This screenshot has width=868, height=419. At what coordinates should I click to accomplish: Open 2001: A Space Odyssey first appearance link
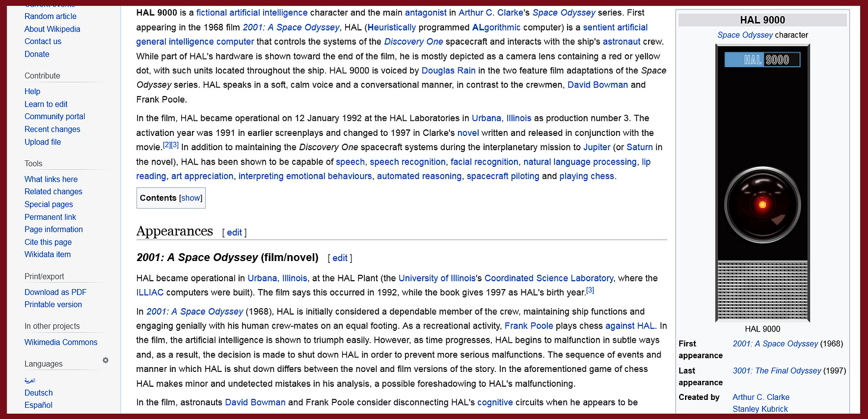tap(775, 343)
